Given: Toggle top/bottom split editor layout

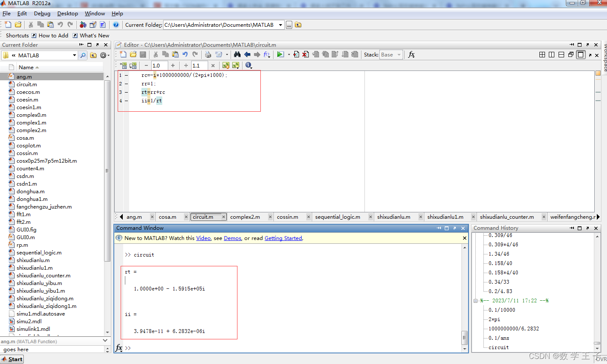Looking at the screenshot, I should point(561,54).
